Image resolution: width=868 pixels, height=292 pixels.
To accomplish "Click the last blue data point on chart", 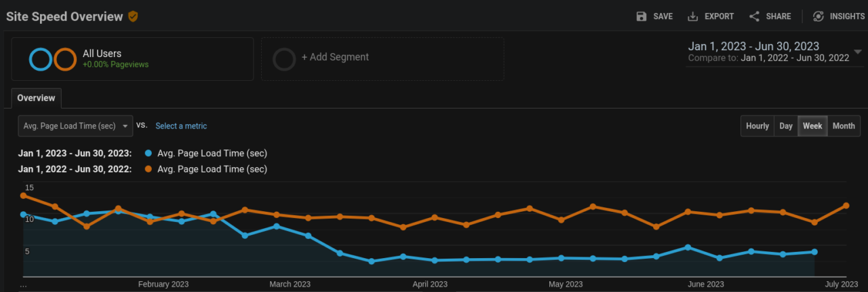I will (x=814, y=252).
